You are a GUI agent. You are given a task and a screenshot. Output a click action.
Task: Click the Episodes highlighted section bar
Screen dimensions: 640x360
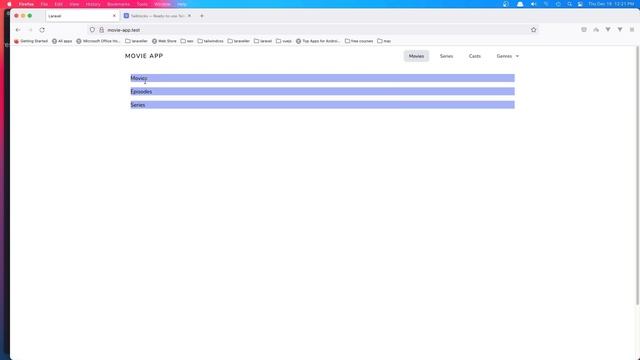[x=322, y=91]
